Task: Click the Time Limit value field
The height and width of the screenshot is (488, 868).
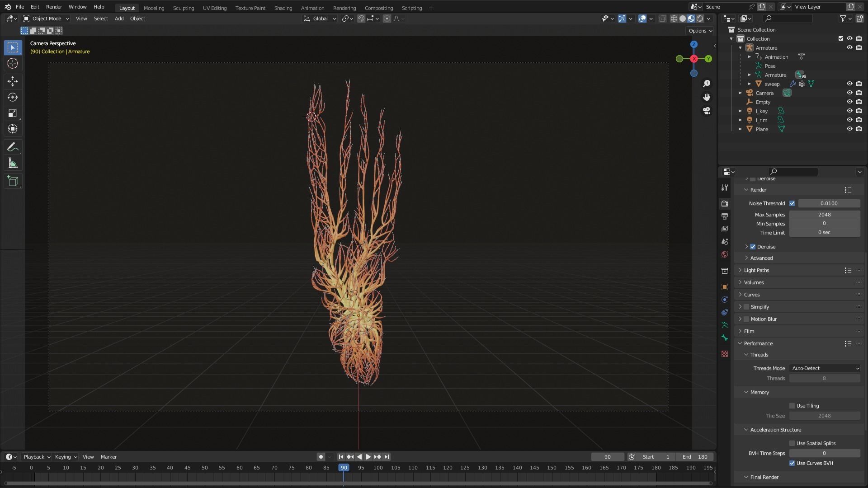Action: pos(825,233)
